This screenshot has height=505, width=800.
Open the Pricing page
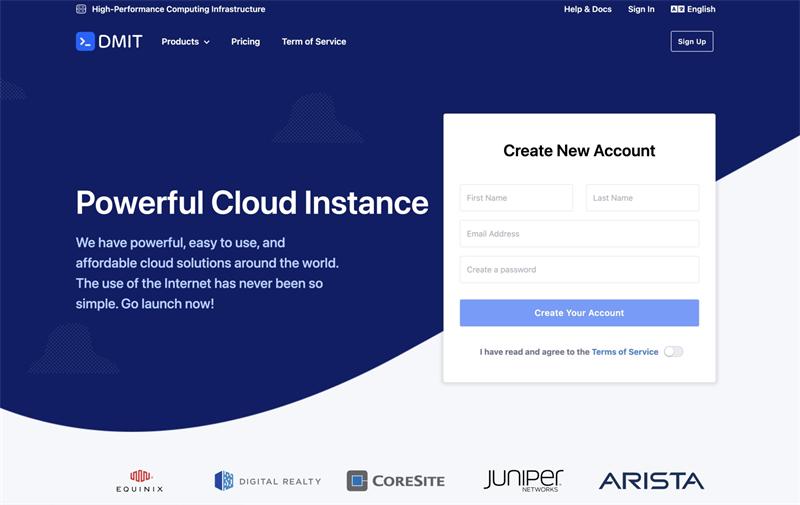click(x=245, y=42)
